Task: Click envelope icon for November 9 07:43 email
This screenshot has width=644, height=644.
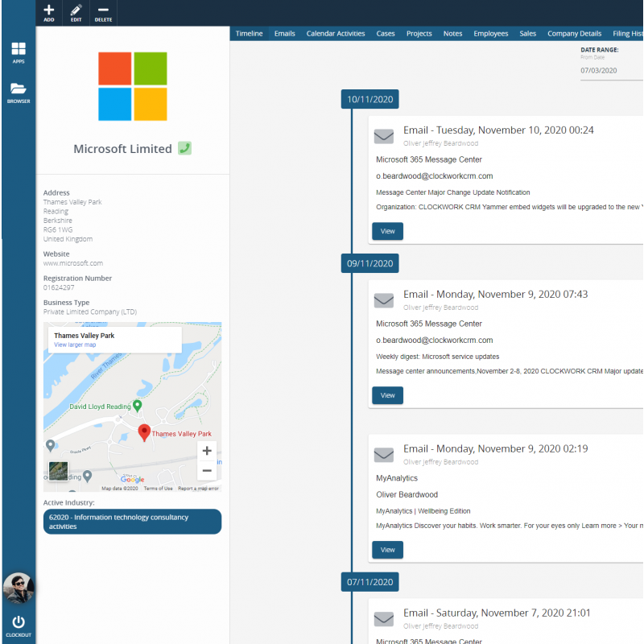Action: [384, 300]
